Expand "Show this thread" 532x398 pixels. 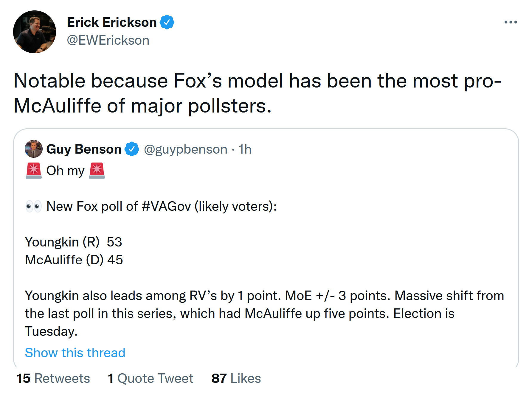pyautogui.click(x=75, y=353)
